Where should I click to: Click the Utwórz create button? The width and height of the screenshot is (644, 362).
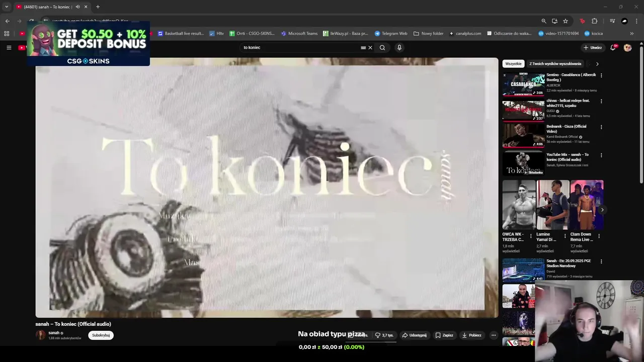[x=593, y=48]
